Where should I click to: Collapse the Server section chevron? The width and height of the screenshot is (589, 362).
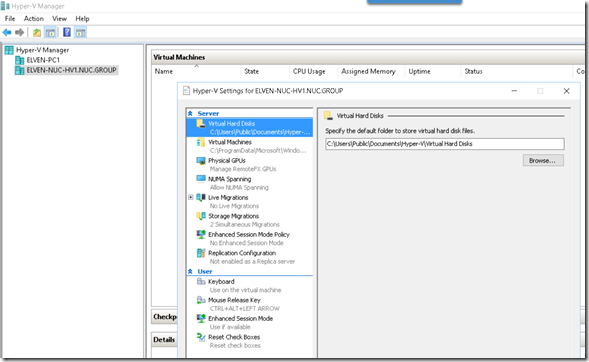[x=190, y=113]
